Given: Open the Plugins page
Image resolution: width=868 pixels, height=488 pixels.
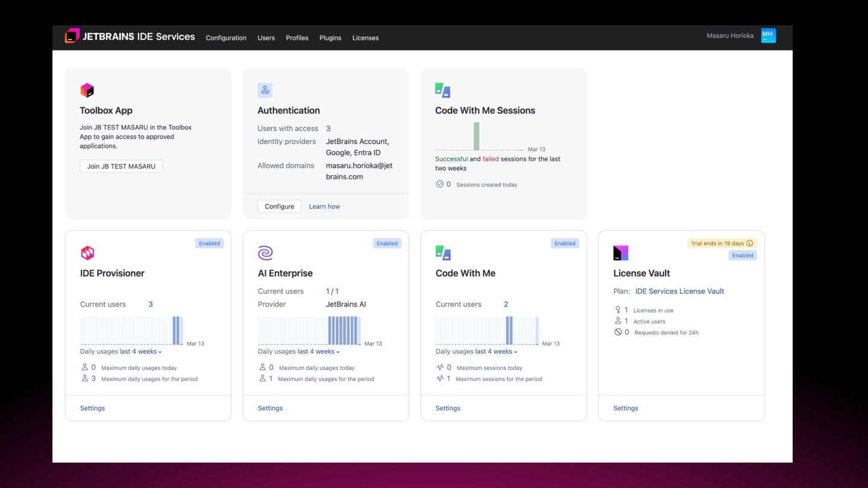Looking at the screenshot, I should tap(330, 38).
